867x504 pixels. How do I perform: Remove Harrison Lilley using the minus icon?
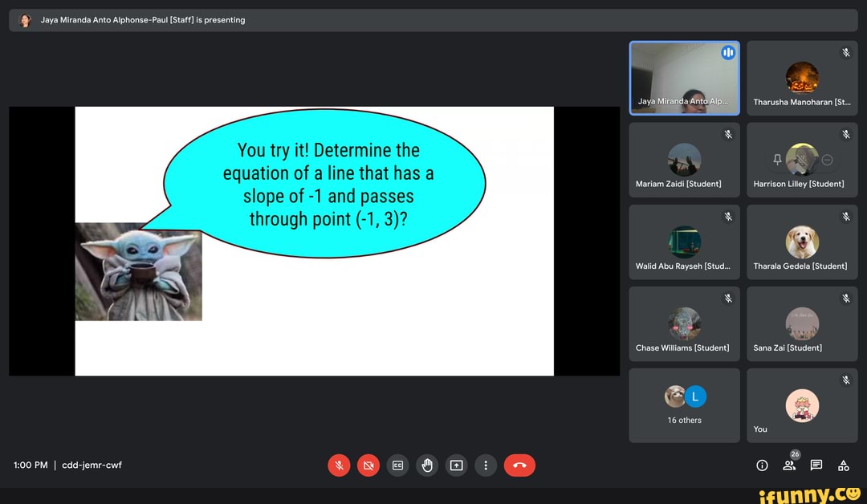(828, 160)
